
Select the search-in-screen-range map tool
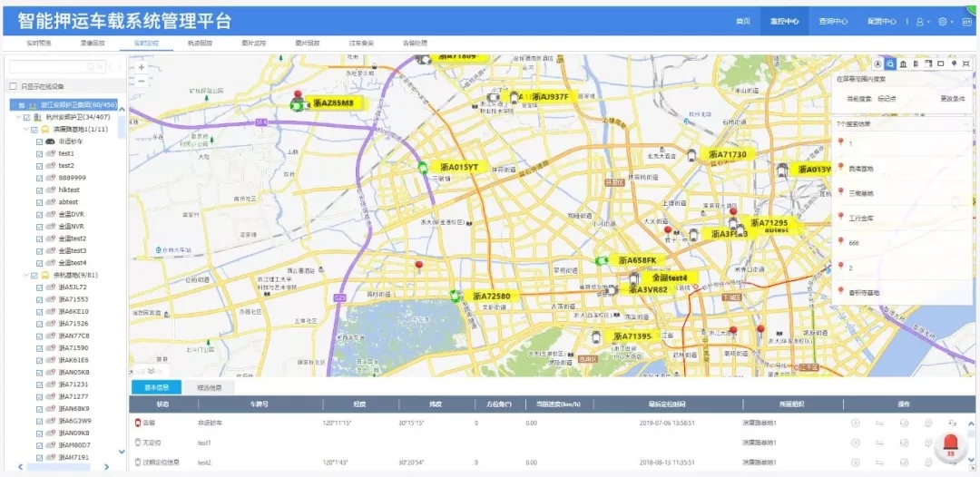pyautogui.click(x=891, y=63)
